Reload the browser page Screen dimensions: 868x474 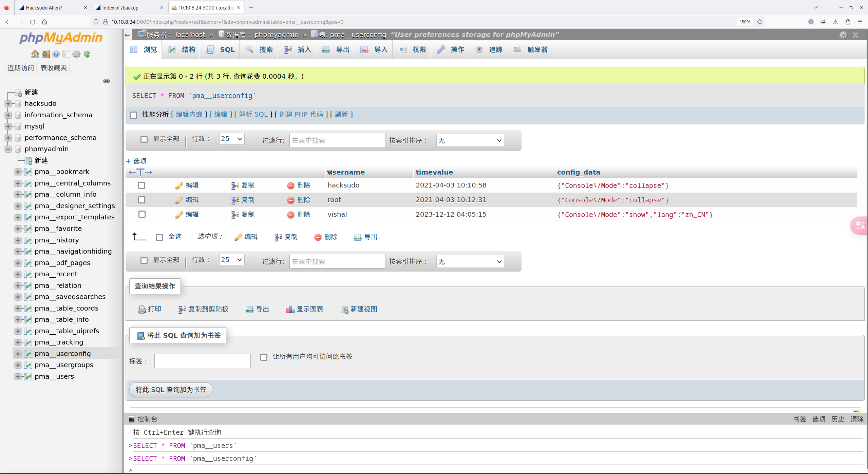click(x=33, y=22)
